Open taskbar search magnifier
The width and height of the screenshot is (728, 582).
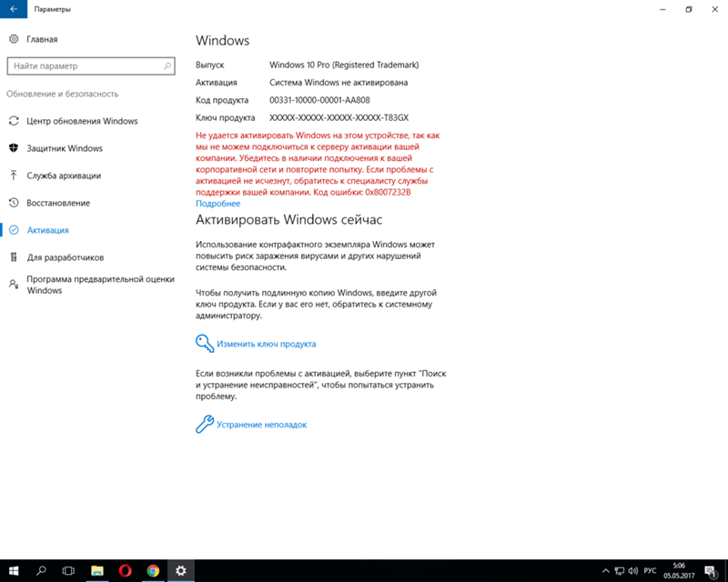(x=41, y=570)
